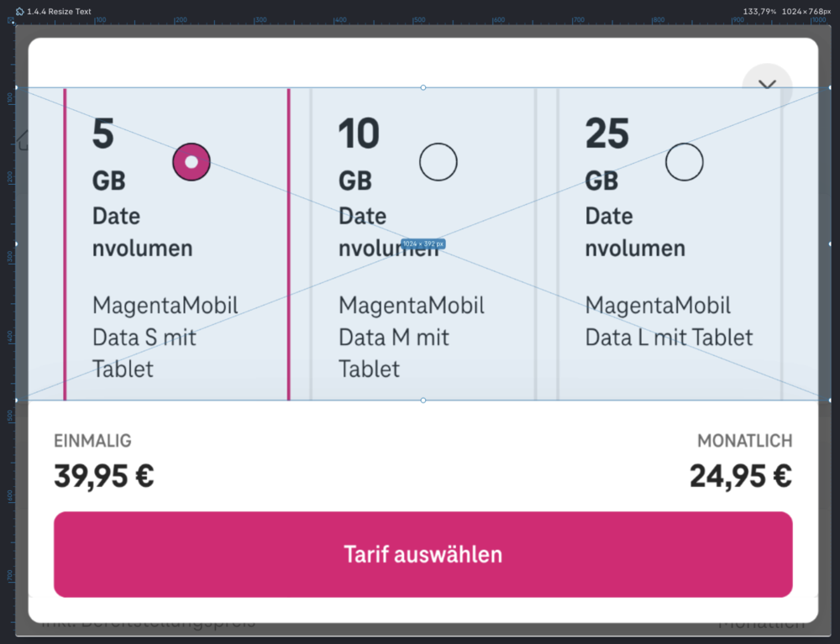This screenshot has height=644, width=840.
Task: Click the ruler origin corner at top left
Action: point(10,20)
